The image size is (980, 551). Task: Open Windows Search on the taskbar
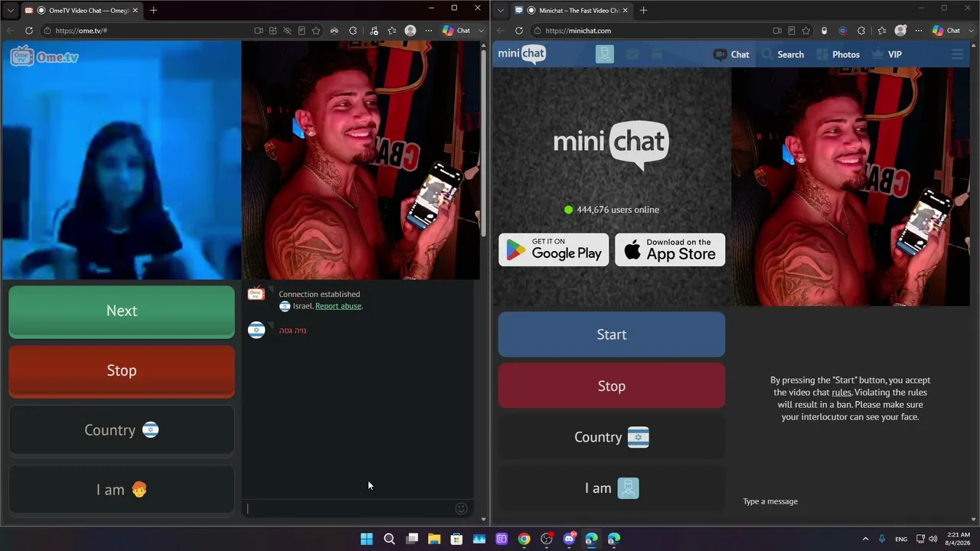pyautogui.click(x=389, y=539)
